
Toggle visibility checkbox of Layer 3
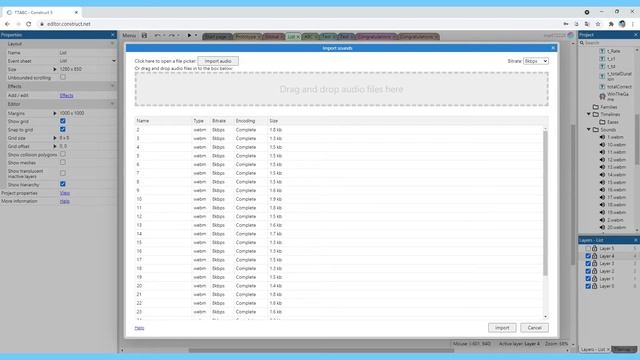point(588,264)
